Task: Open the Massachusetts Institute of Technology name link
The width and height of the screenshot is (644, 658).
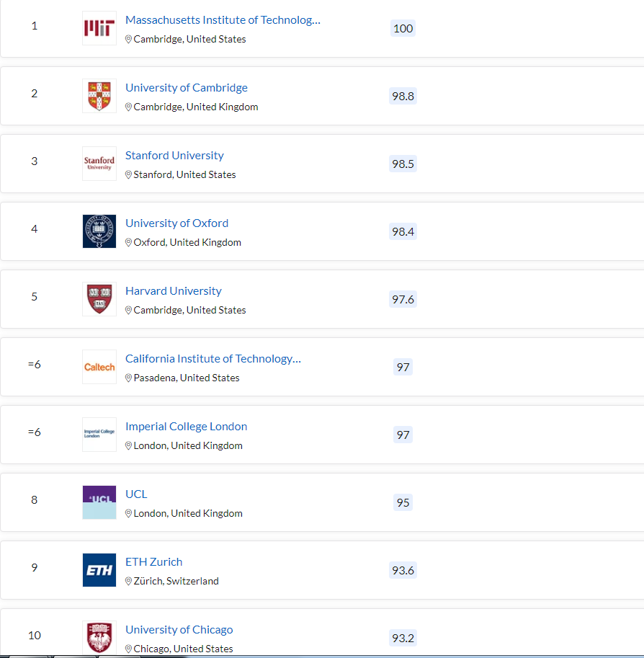Action: pos(223,20)
